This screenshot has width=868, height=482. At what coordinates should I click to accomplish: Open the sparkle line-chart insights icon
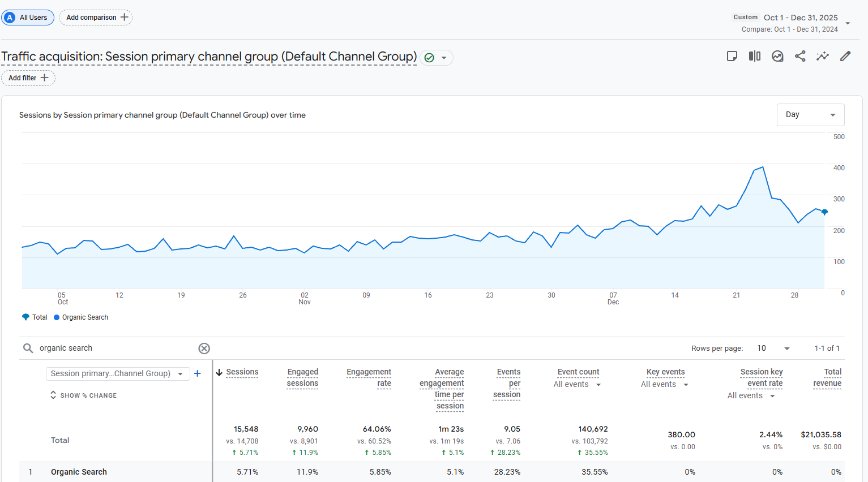(x=822, y=56)
